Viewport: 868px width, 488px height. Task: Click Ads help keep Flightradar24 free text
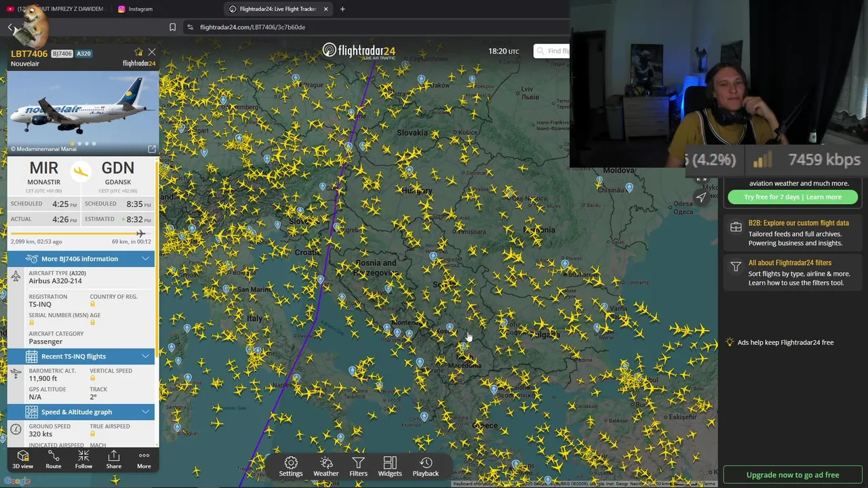(x=785, y=343)
